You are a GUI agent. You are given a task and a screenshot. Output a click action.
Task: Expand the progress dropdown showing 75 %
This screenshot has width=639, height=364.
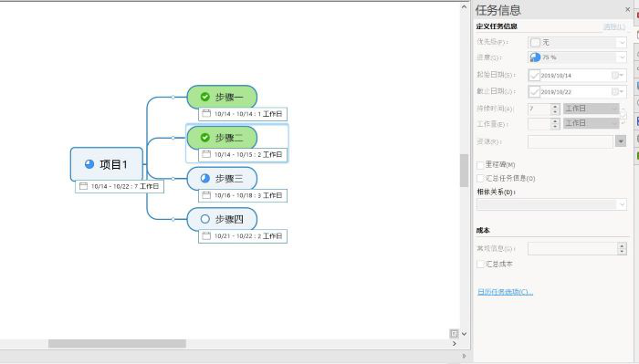click(578, 57)
